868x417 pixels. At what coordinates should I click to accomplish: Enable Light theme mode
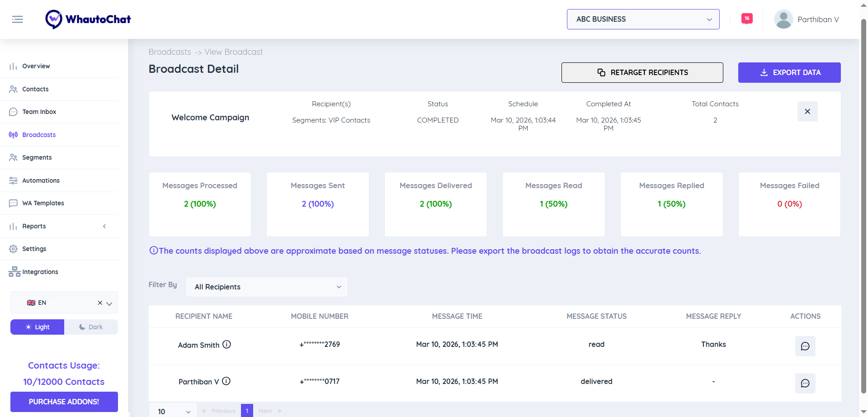tap(37, 327)
